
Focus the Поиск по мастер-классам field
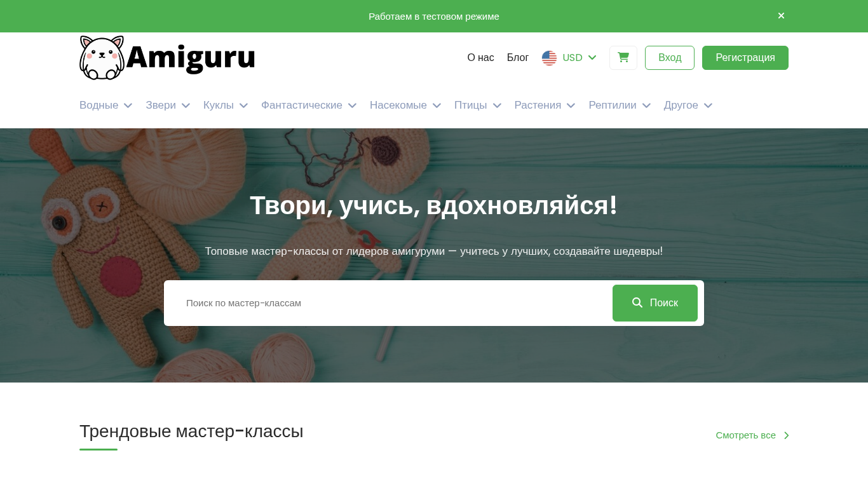388,303
